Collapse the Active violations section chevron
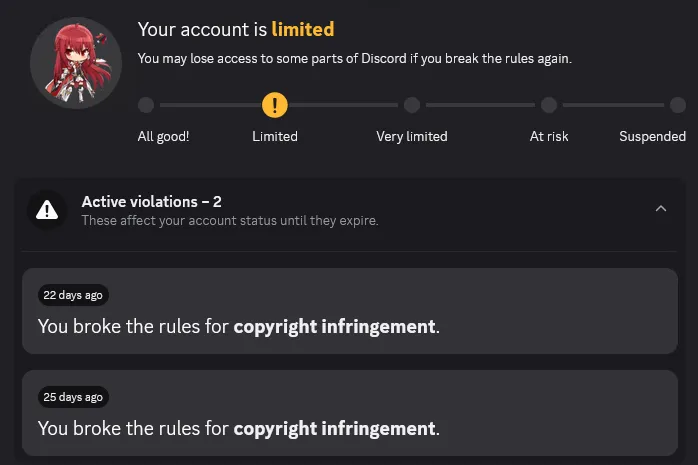The image size is (698, 465). 661,208
